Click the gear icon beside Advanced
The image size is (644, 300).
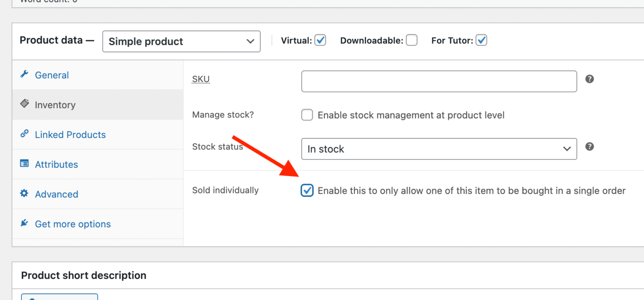[x=25, y=194]
